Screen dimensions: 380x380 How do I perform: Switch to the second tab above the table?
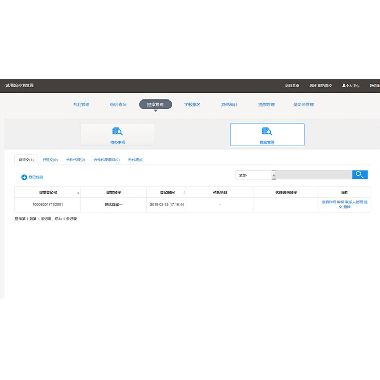coord(50,160)
